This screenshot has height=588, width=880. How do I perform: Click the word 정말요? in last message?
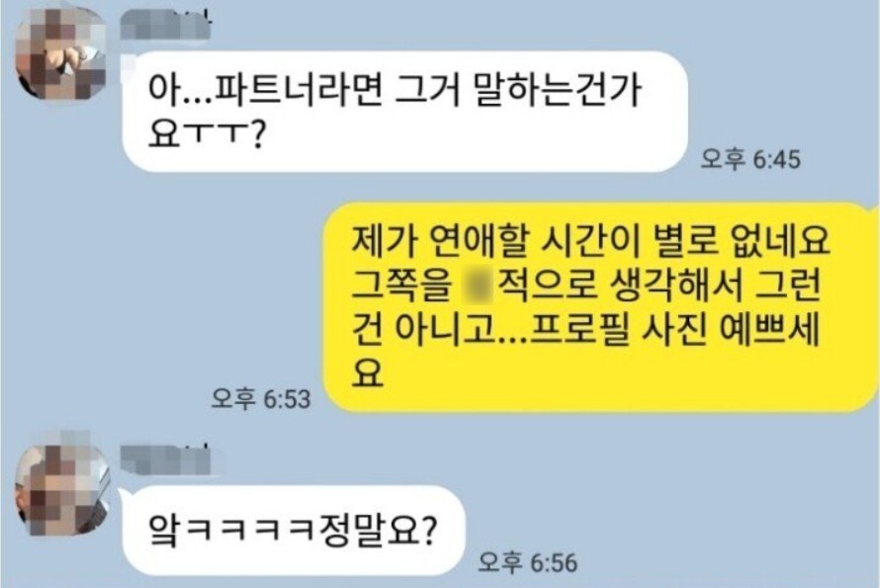click(376, 531)
